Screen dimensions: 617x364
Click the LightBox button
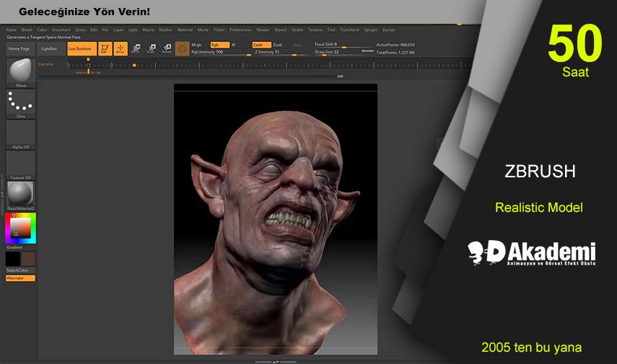[x=49, y=48]
